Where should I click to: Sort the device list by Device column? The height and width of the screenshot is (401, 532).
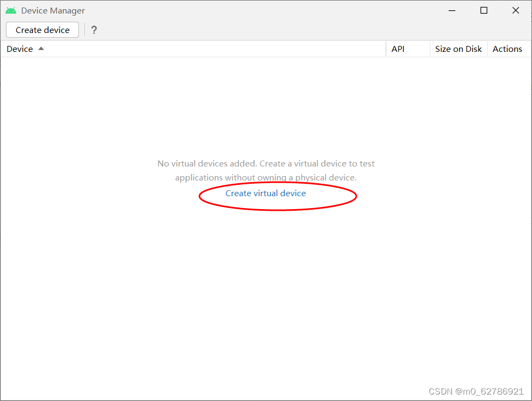click(19, 49)
